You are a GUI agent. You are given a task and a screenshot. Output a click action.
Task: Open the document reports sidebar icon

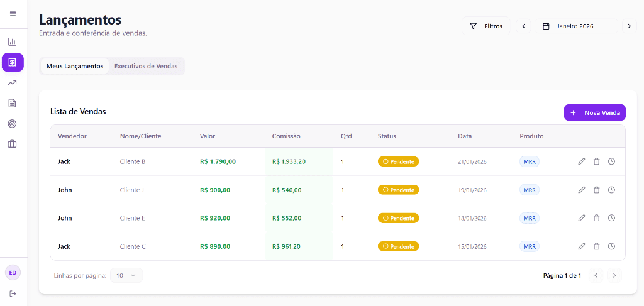pos(12,103)
